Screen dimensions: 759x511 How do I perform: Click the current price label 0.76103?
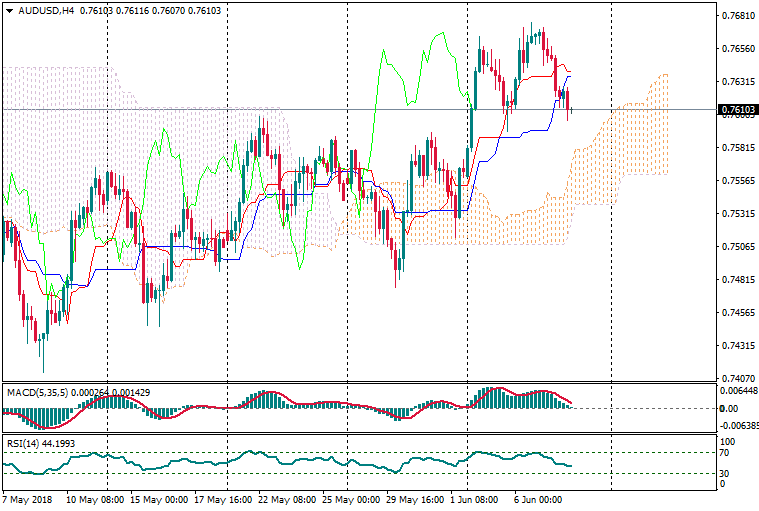pyautogui.click(x=737, y=110)
